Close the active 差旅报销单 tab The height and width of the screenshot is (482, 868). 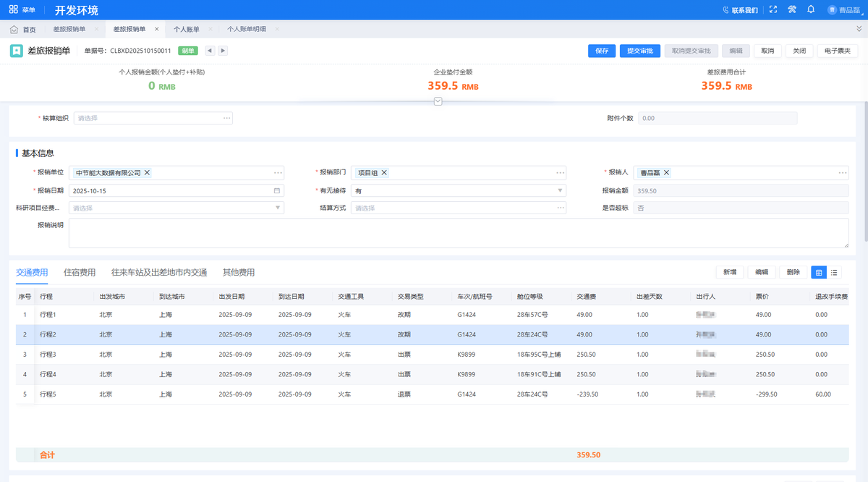coord(156,29)
